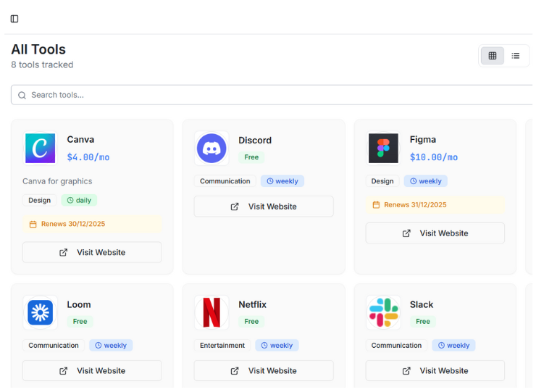
Task: Switch to grid view
Action: coord(493,56)
